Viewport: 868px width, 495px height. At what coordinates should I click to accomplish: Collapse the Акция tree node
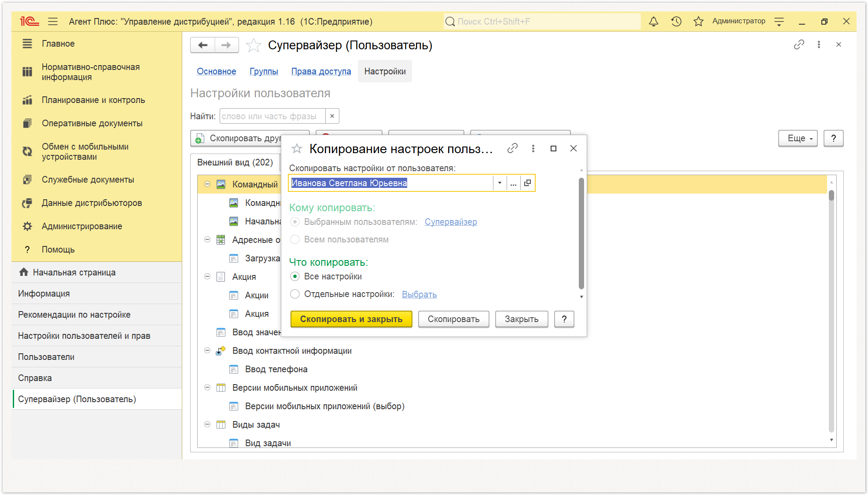[x=207, y=277]
